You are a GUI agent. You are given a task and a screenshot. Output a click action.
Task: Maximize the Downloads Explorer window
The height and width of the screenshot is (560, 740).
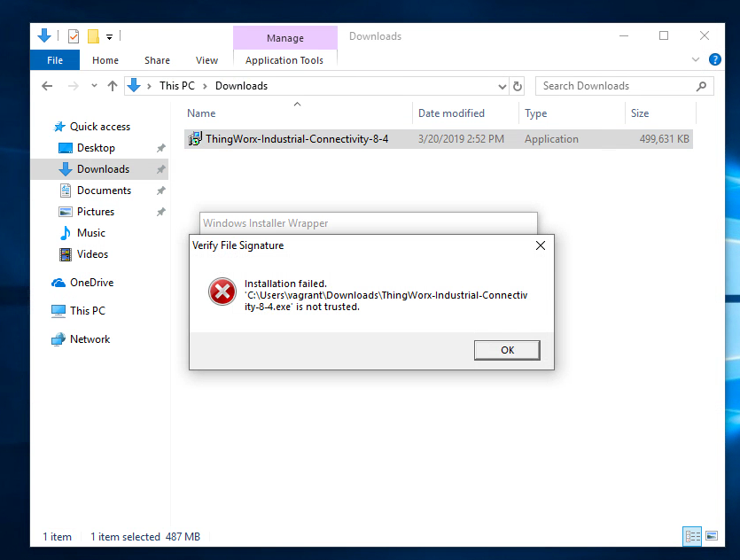pyautogui.click(x=664, y=35)
